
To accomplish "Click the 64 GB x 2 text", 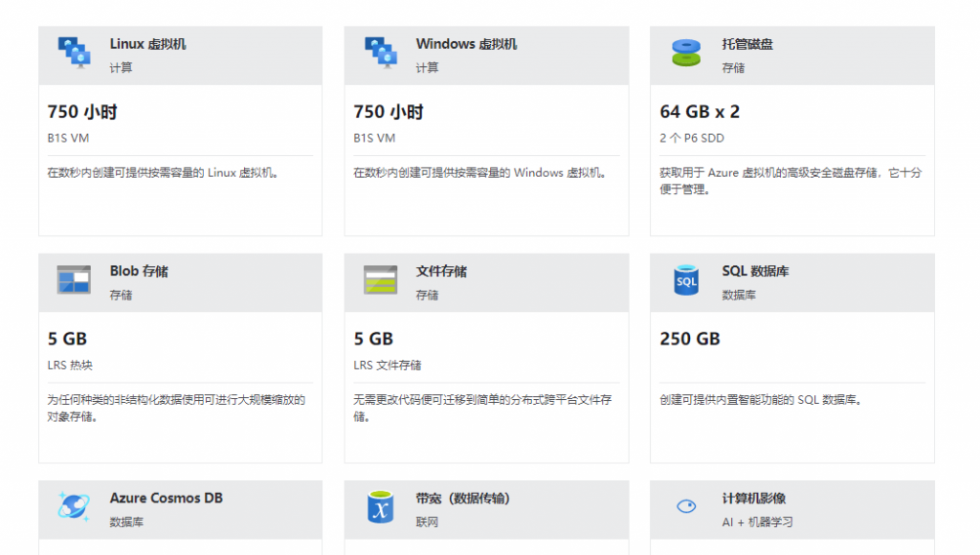I will (x=700, y=112).
